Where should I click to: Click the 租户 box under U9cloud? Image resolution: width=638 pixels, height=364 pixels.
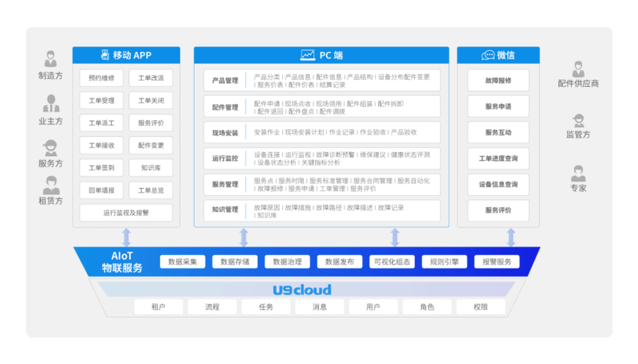pos(158,307)
